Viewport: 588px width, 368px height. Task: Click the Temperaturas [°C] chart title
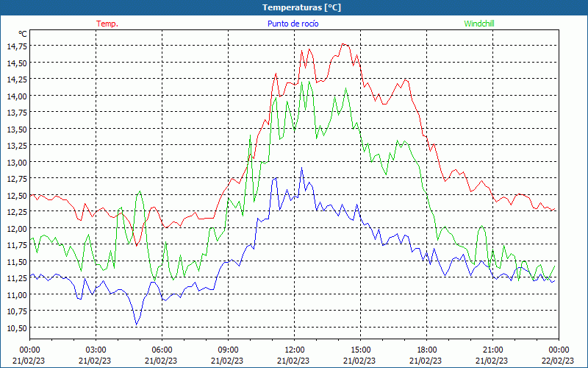pos(301,7)
